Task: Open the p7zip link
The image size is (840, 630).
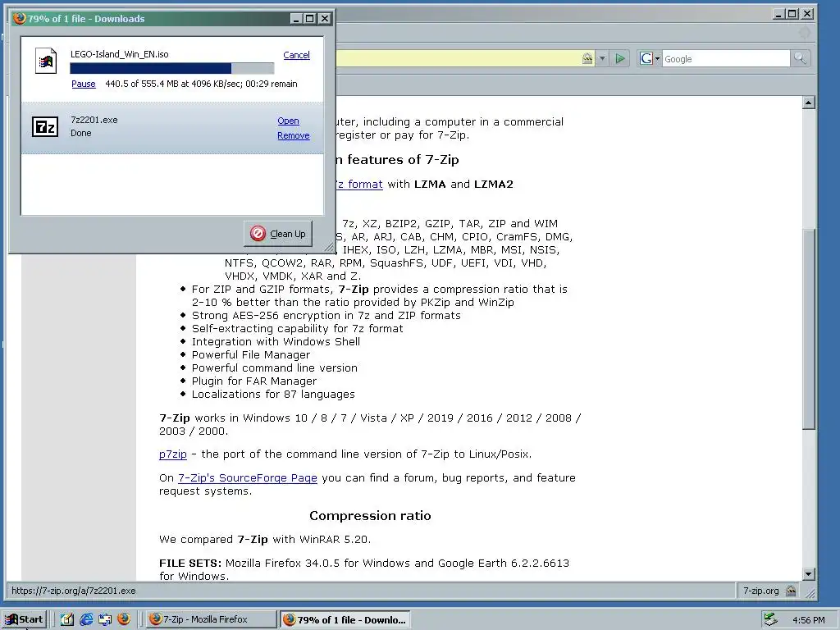Action: pos(173,454)
